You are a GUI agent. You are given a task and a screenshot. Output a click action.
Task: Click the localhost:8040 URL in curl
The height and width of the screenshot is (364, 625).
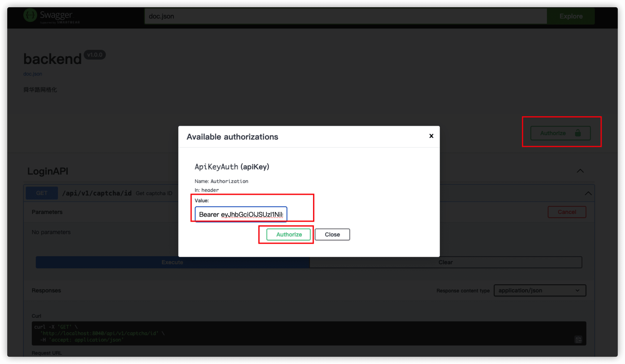click(x=99, y=333)
